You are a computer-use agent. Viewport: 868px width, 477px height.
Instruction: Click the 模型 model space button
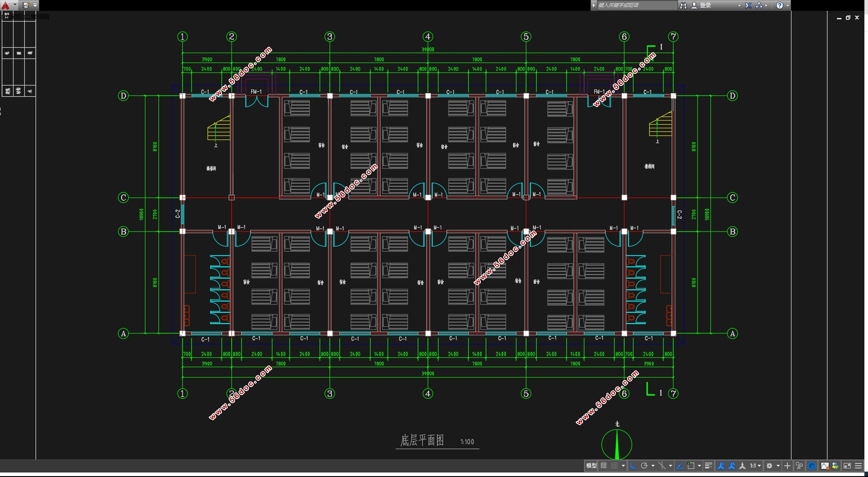coord(591,466)
